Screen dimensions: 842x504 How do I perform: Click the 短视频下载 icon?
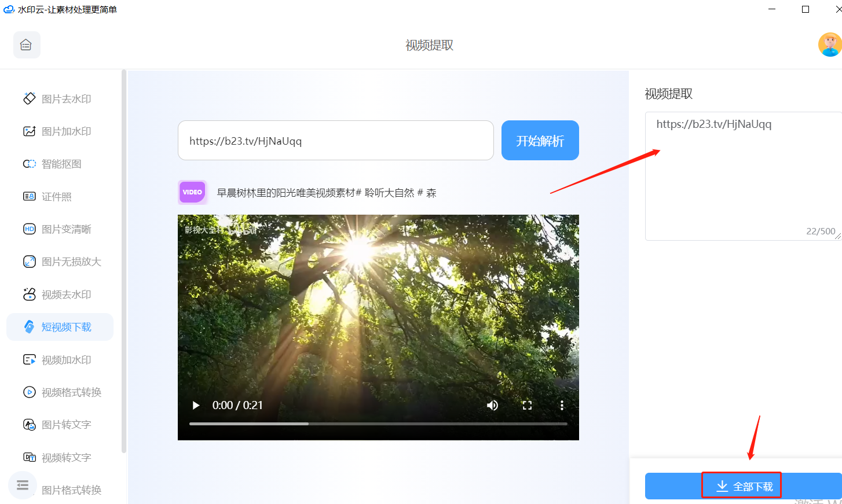click(30, 327)
